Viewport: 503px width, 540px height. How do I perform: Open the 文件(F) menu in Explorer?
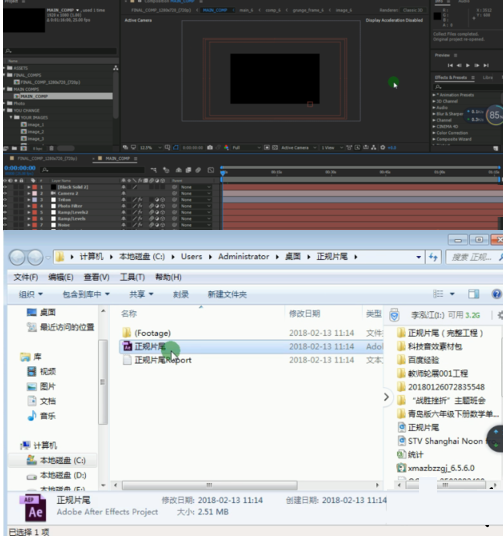point(26,277)
